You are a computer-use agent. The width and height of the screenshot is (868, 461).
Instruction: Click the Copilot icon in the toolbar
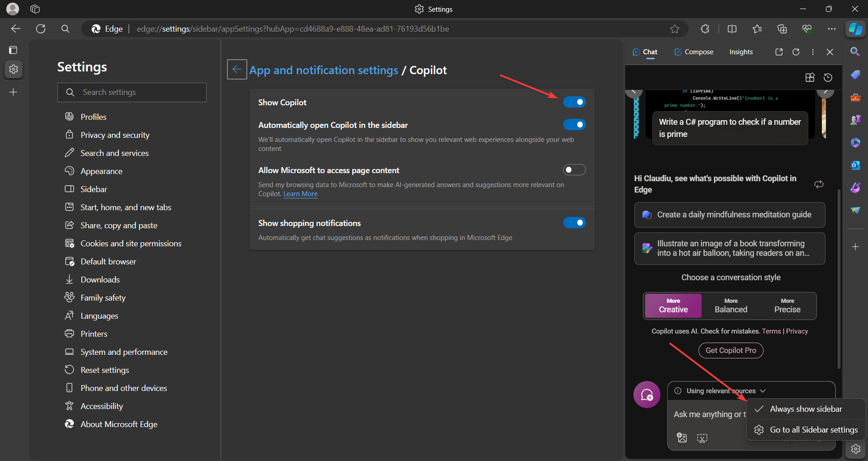(855, 29)
